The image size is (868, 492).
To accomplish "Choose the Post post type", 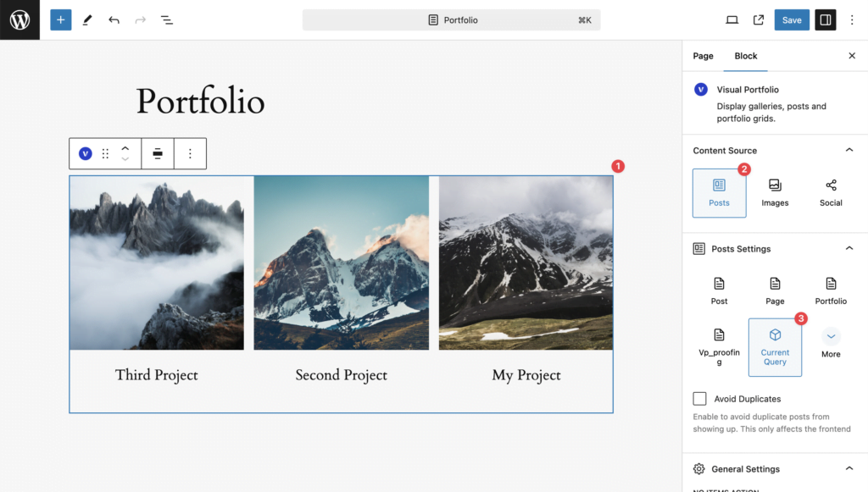I will [719, 291].
